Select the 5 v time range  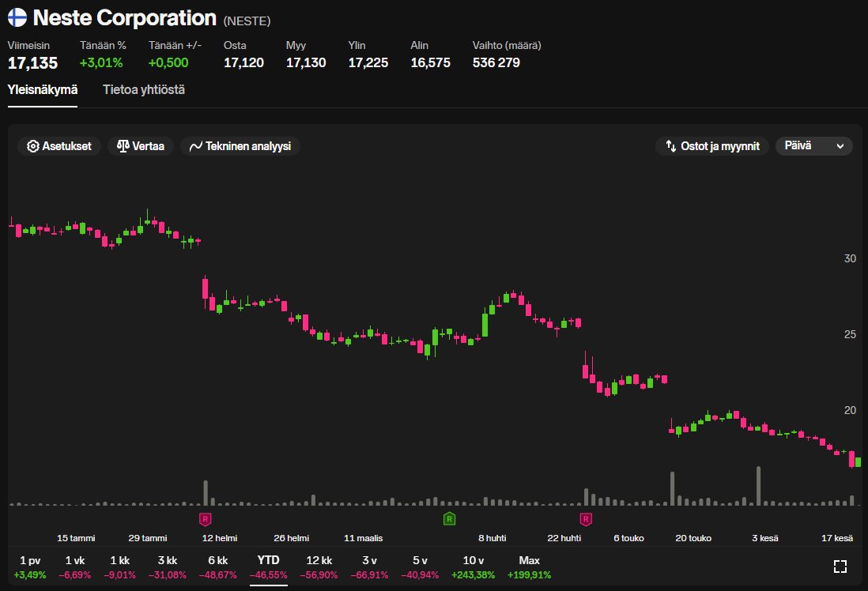(x=420, y=567)
